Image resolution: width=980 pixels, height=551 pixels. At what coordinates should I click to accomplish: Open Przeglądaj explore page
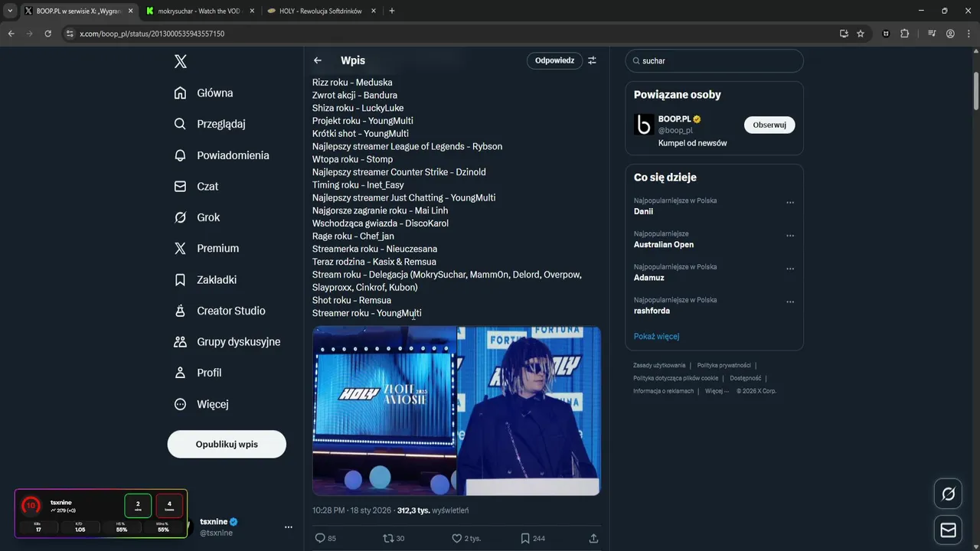point(209,124)
